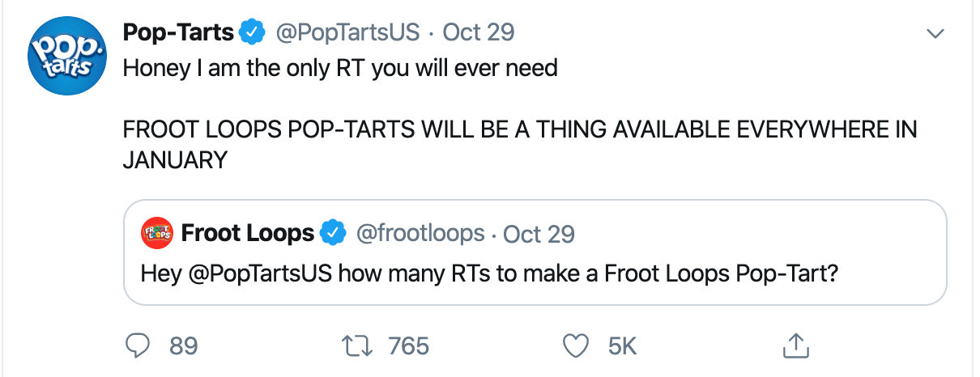980x377 pixels.
Task: Click the Froot Loops verified badge
Action: point(331,234)
